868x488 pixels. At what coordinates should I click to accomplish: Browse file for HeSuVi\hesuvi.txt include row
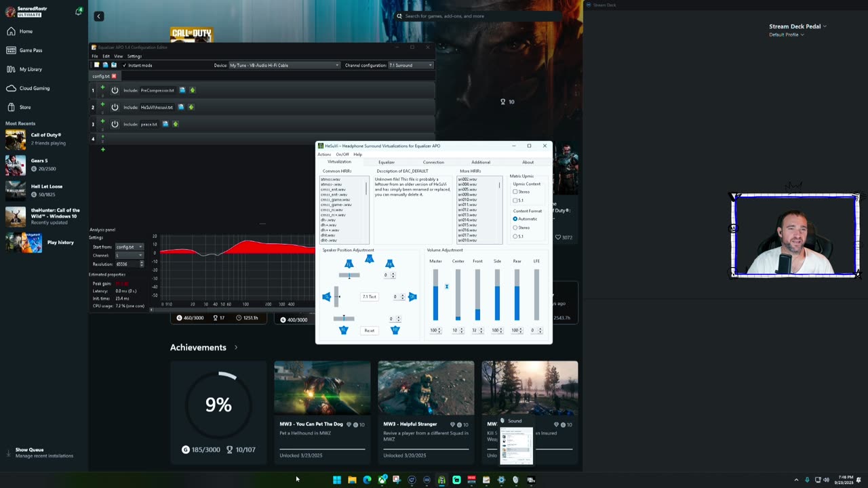pyautogui.click(x=181, y=107)
